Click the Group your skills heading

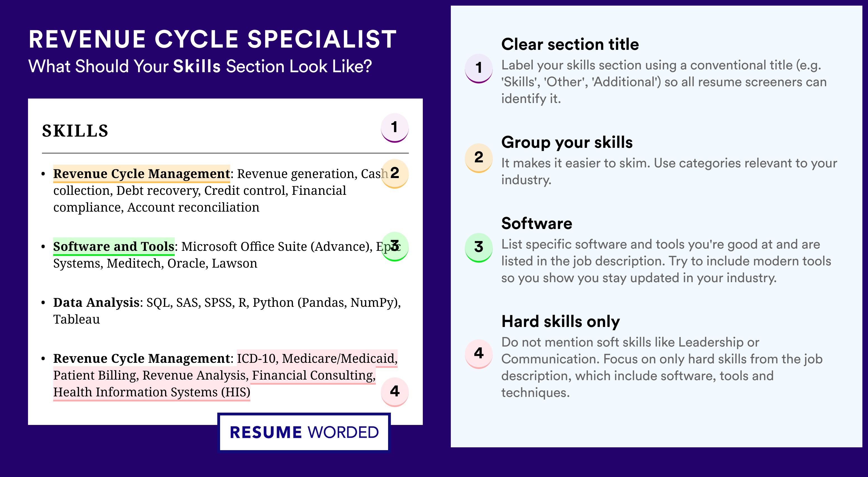(x=567, y=142)
